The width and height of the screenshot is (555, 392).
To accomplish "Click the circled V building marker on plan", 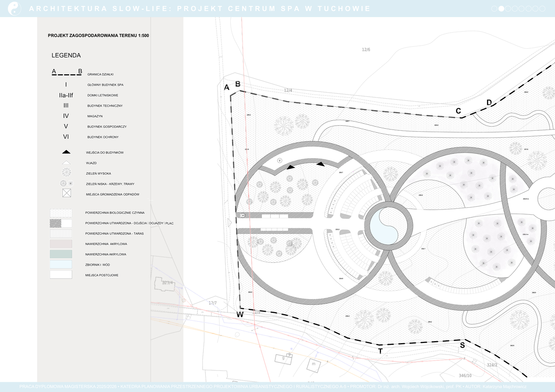I will coord(279,160).
